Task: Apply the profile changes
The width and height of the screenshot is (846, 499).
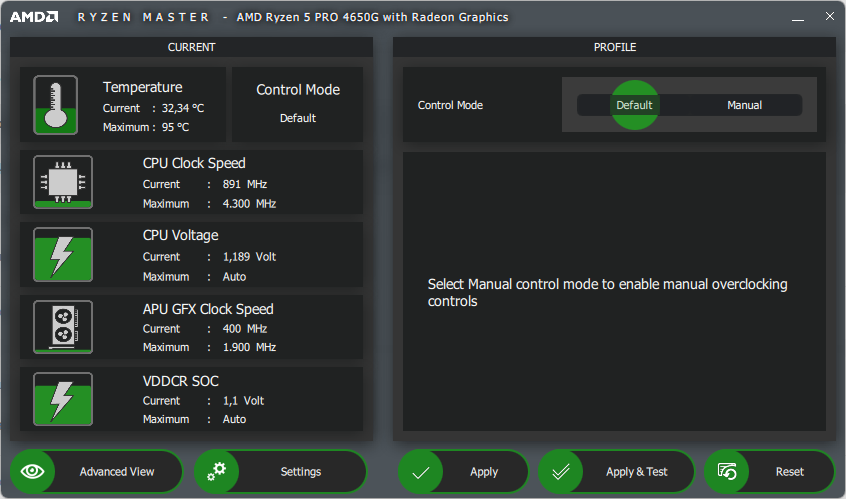Action: [463, 471]
